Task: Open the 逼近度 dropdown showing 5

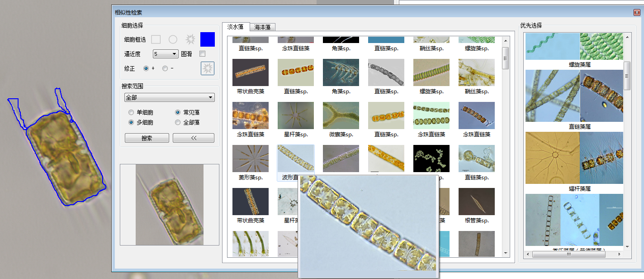Action: pos(166,54)
